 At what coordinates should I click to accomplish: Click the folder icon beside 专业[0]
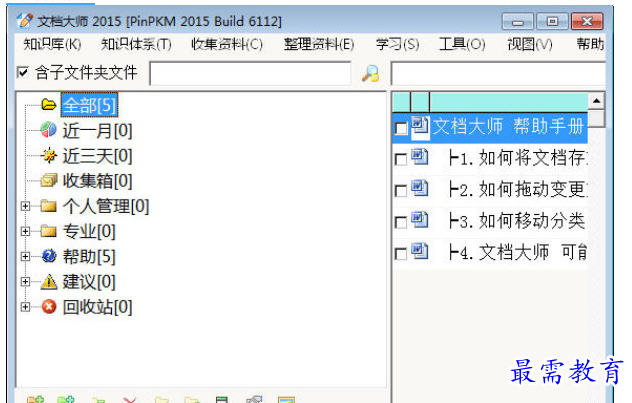49,231
